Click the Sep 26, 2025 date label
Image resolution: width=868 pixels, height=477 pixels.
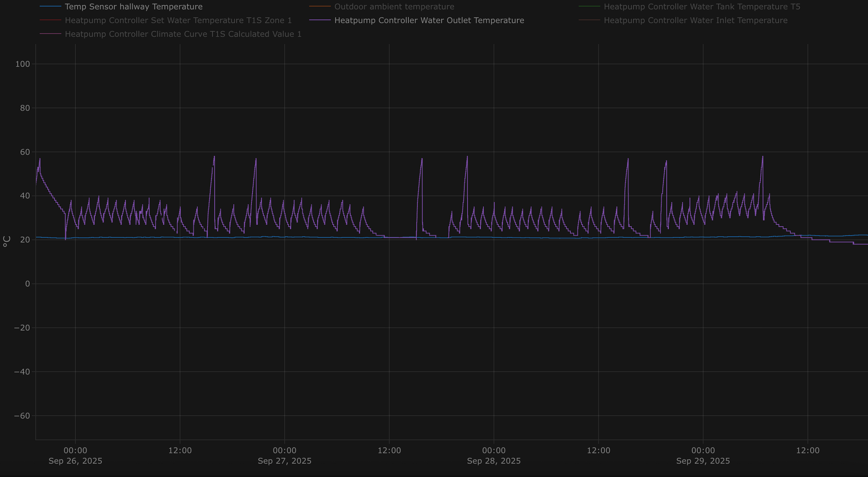tap(75, 461)
